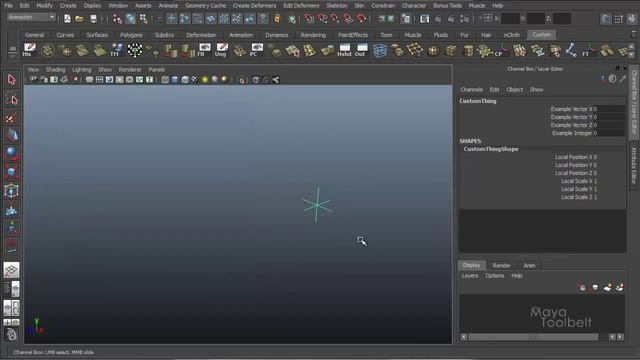This screenshot has height=360, width=640.
Task: Open the Skeleton menu
Action: click(x=337, y=6)
